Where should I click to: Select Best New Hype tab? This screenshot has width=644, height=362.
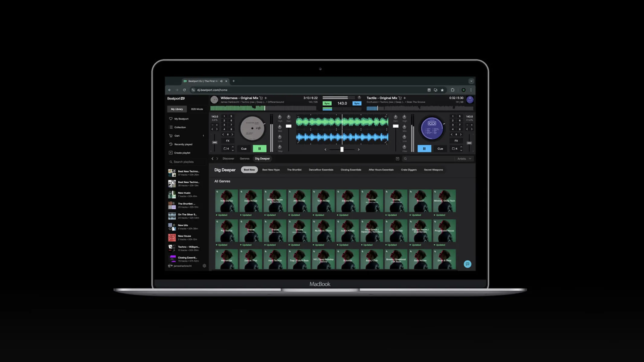[x=271, y=170]
